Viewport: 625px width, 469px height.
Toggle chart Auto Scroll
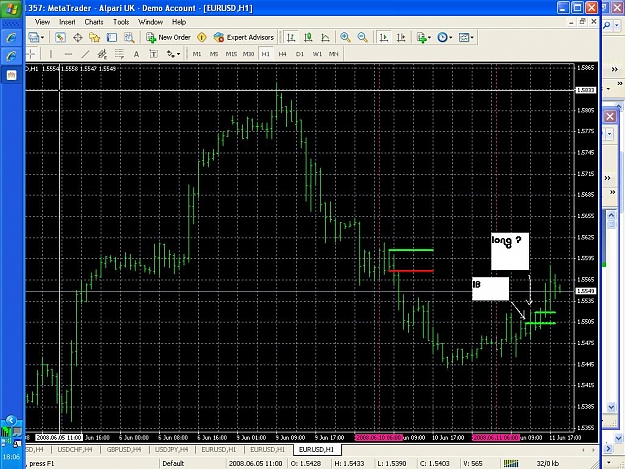click(383, 37)
